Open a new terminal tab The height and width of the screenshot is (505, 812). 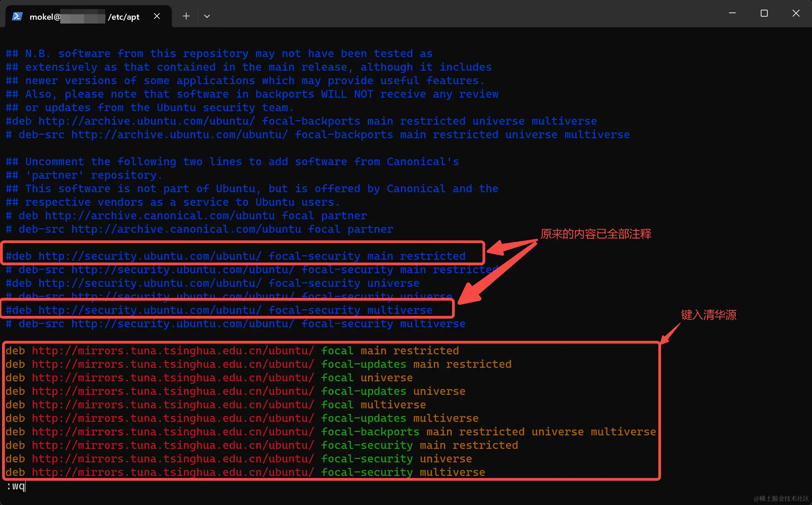[186, 16]
